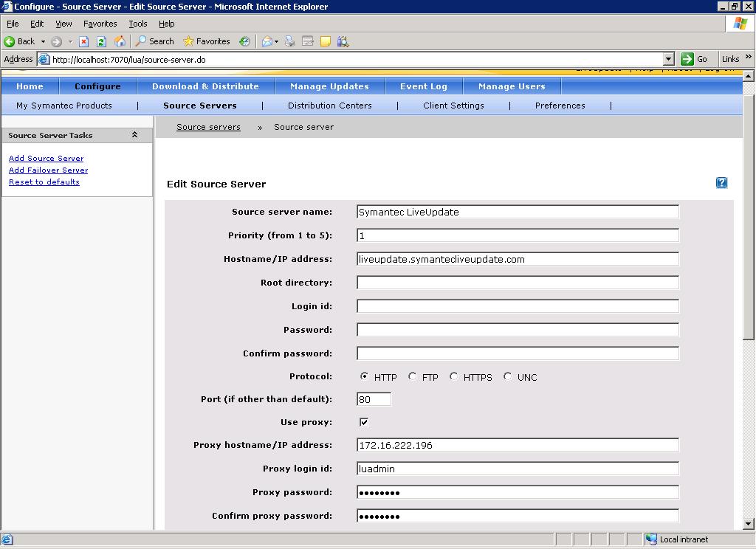Click the Priority input field

coord(518,235)
